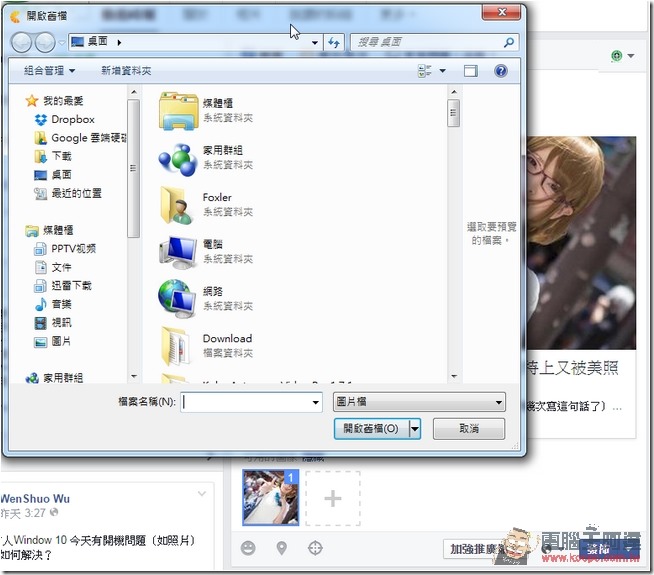Click the crosshair target icon in composer
The image size is (654, 575).
(315, 548)
